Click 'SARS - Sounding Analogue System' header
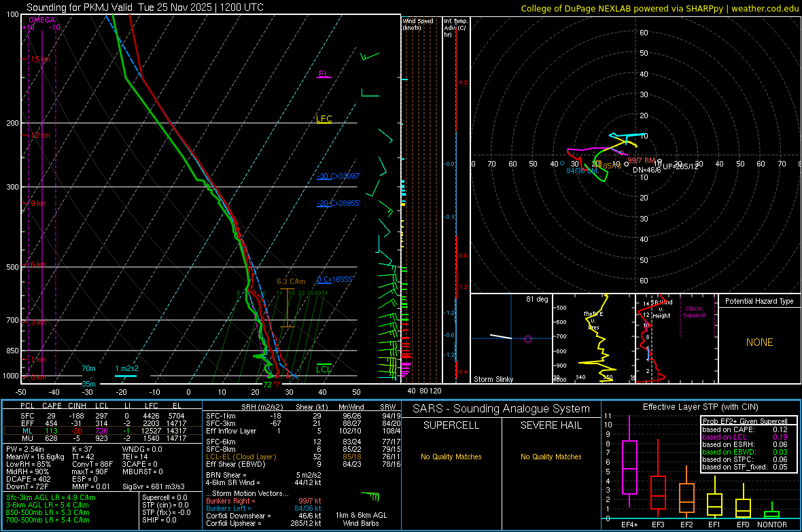802x532 pixels. click(x=501, y=409)
